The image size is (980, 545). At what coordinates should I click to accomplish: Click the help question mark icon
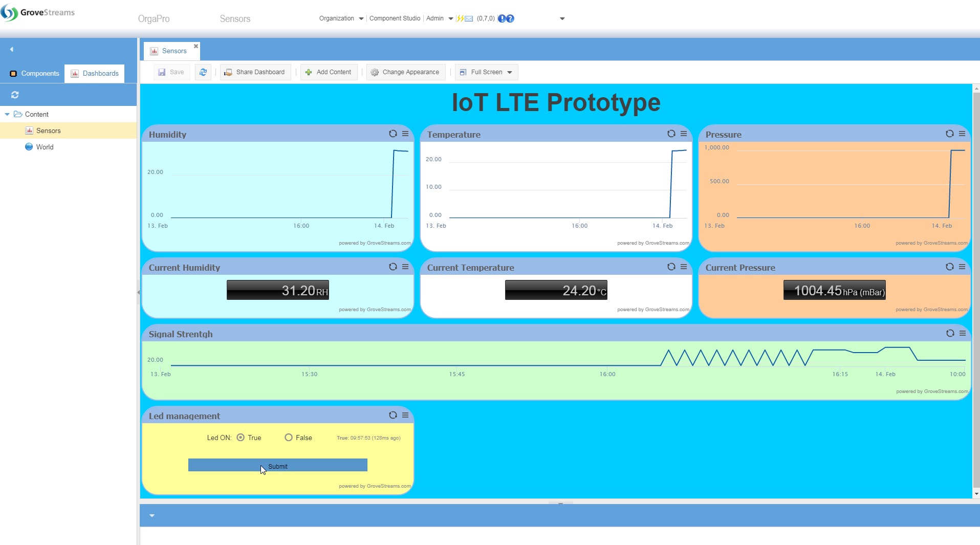coord(510,18)
